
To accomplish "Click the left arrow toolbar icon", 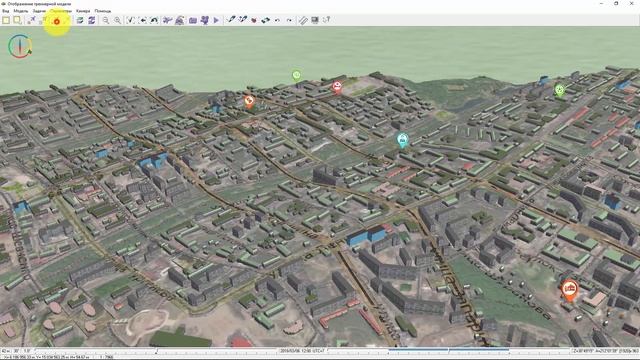I will tap(143, 20).
